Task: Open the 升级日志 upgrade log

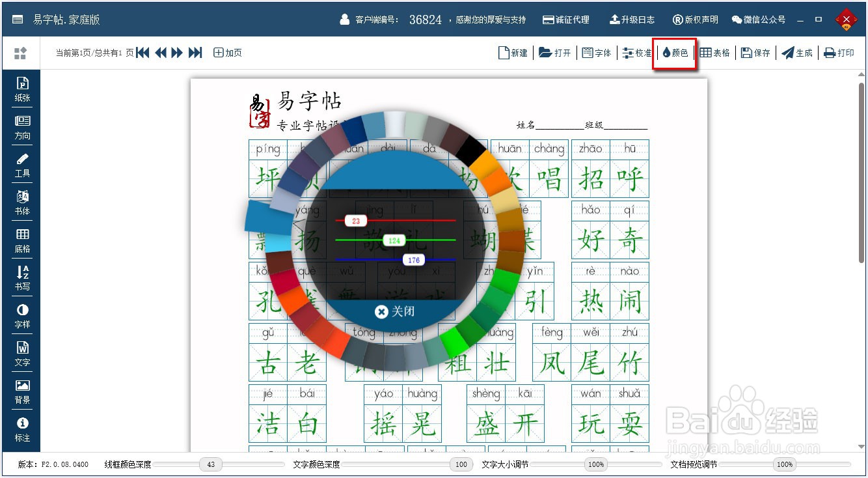Action: click(x=632, y=20)
